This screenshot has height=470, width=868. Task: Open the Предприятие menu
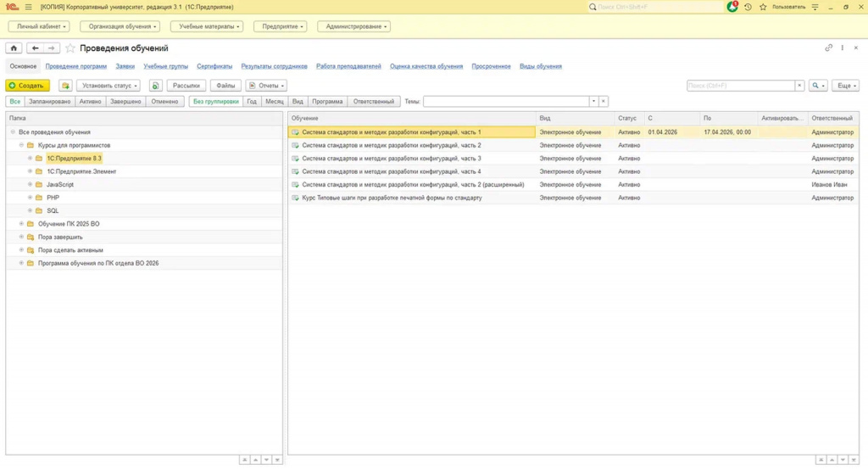click(280, 26)
